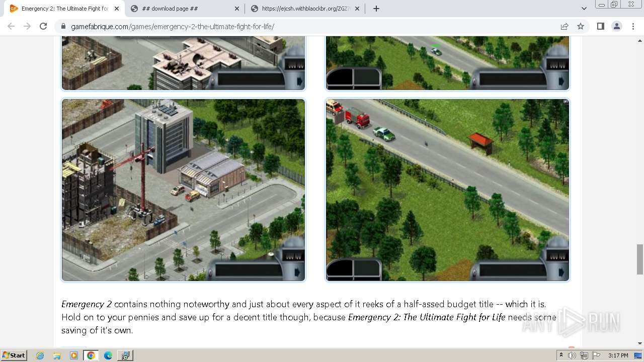Screen dimensions: 644x362
Task: Launch Internet Explorer from the taskbar
Action: [40, 355]
